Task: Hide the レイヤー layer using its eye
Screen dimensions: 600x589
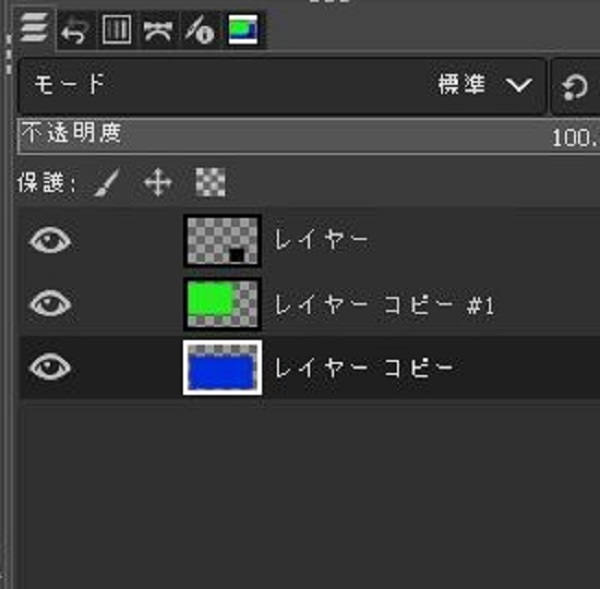Action: 50,240
